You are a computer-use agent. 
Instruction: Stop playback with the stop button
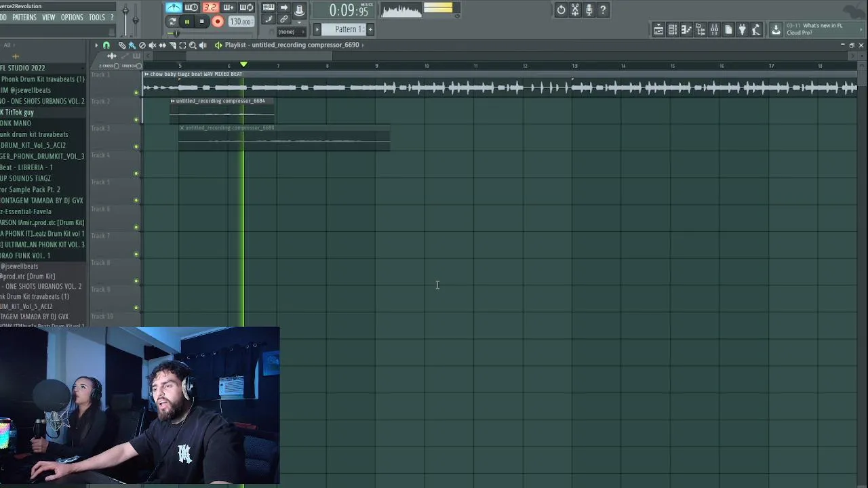point(202,22)
